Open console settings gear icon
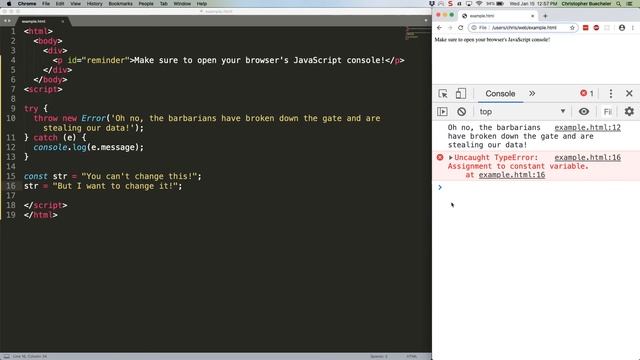Image resolution: width=640 pixels, height=360 pixels. point(629,111)
